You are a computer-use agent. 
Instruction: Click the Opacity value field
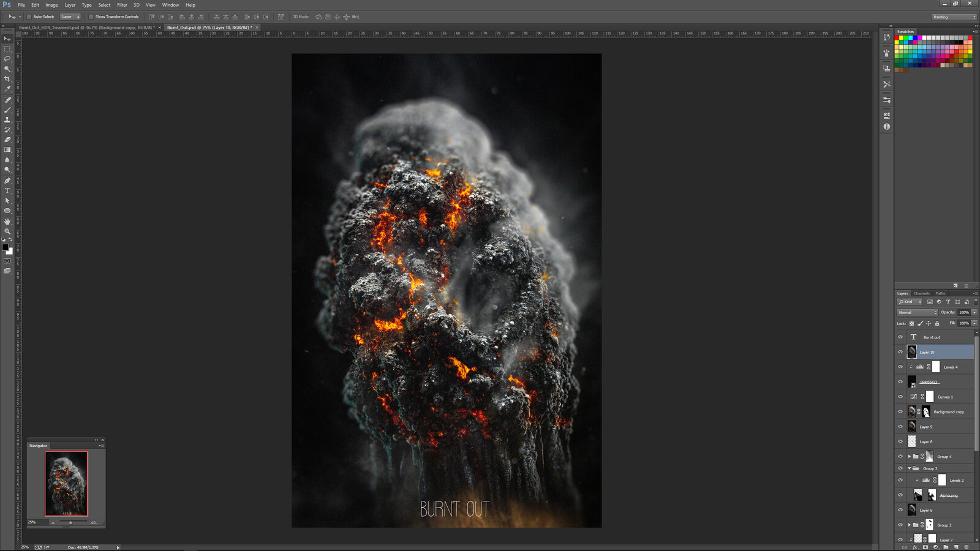point(964,312)
